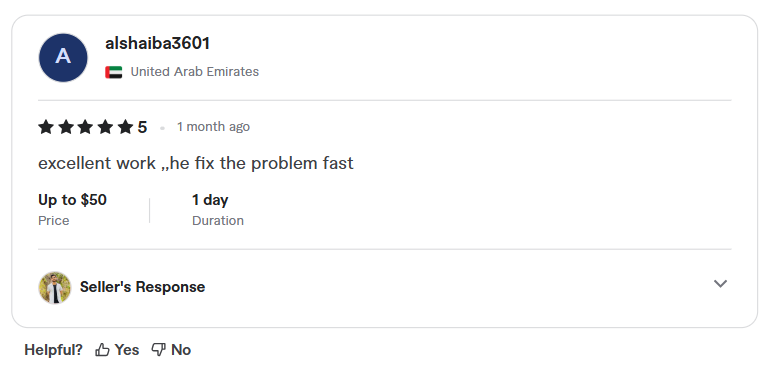Click the '1 month ago' timestamp
This screenshot has height=367, width=773.
tap(213, 127)
